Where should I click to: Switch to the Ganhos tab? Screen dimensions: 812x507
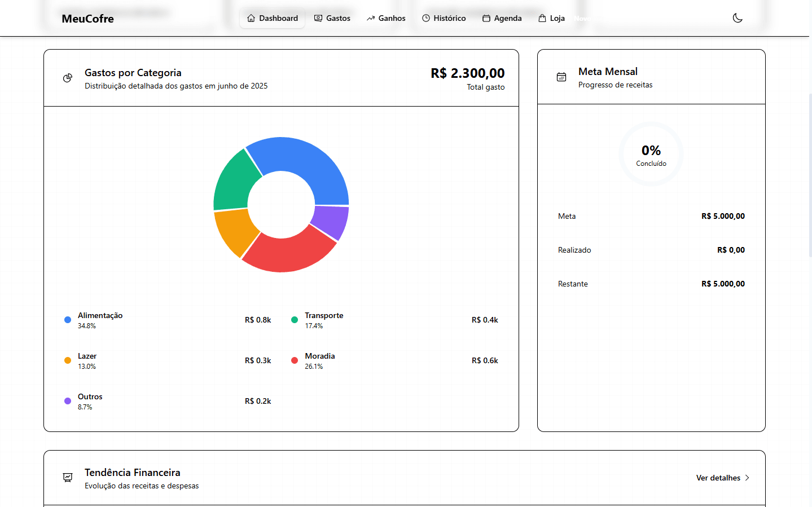click(386, 18)
